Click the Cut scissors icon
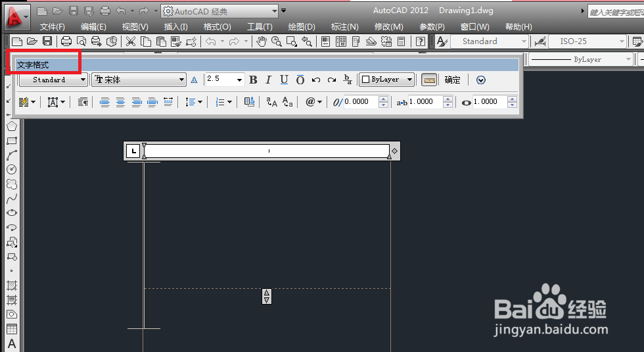The height and width of the screenshot is (352, 644). [x=131, y=41]
